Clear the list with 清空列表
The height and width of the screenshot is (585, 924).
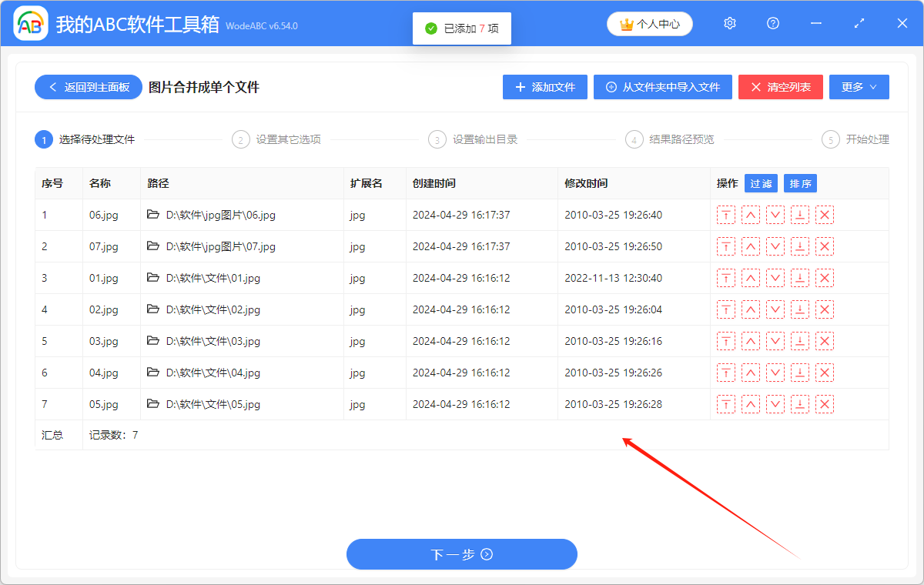click(x=780, y=87)
